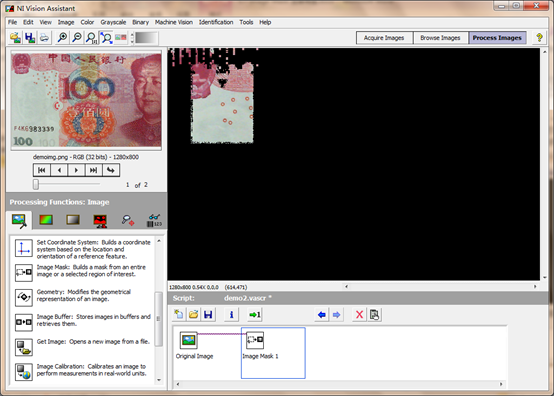The image size is (554, 396).
Task: Click the blue previous step arrow
Action: pos(322,314)
